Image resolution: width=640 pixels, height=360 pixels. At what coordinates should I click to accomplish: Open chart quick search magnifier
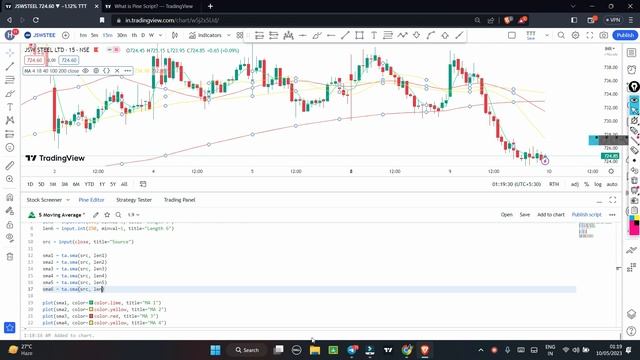click(x=561, y=36)
